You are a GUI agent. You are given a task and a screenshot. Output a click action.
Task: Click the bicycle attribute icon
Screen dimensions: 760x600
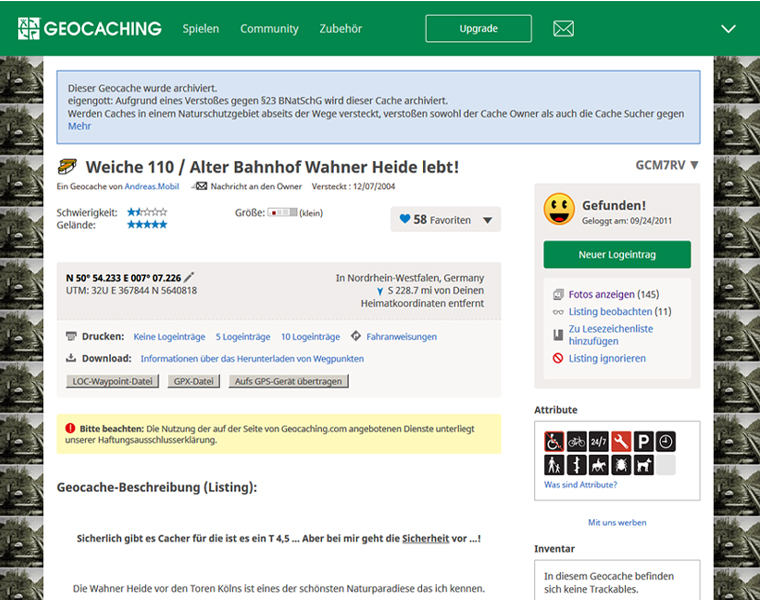point(576,441)
